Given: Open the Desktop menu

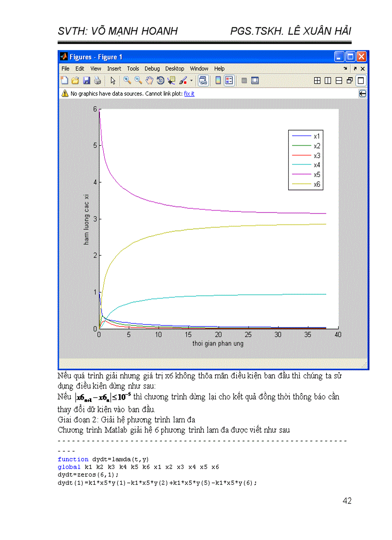Looking at the screenshot, I should coord(175,69).
